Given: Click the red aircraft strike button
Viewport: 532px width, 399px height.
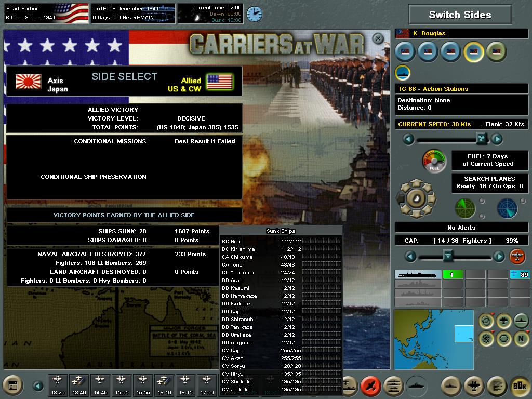Looking at the screenshot, I should [370, 386].
